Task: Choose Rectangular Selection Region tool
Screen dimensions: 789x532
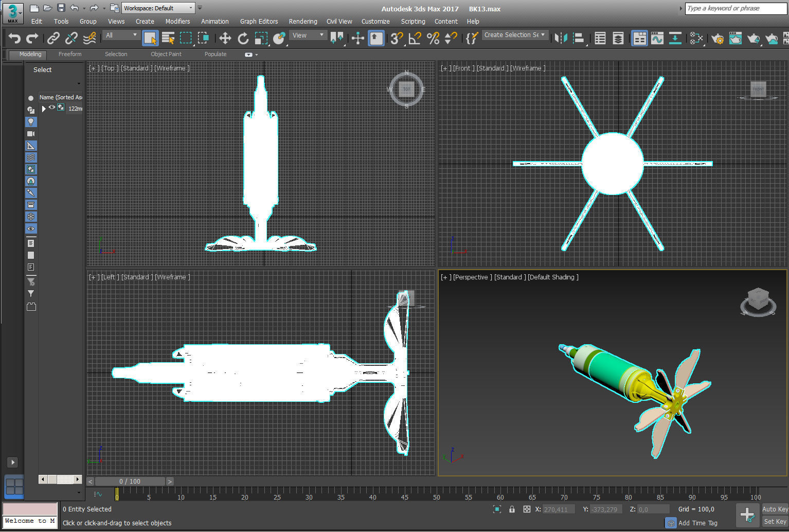Action: point(186,38)
